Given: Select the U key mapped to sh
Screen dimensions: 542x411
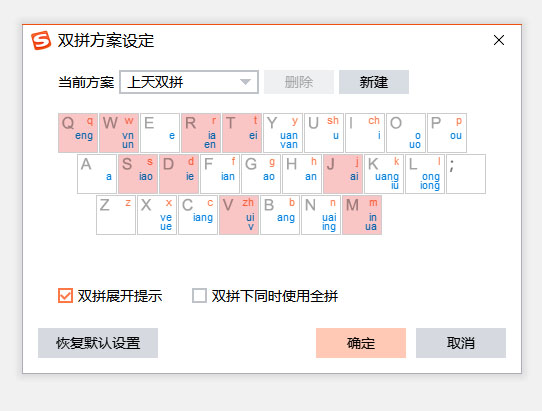Looking at the screenshot, I should pos(324,133).
